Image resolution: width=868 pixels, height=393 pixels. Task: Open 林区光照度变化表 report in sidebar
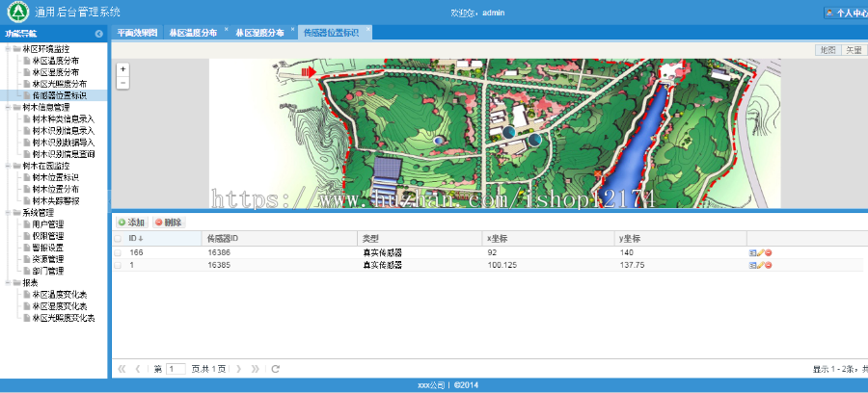point(63,318)
